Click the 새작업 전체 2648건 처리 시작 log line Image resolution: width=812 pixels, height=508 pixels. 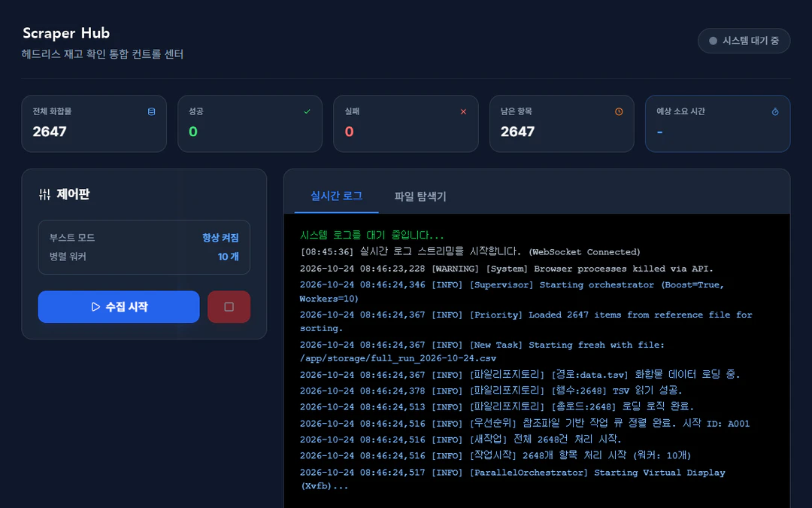click(460, 439)
